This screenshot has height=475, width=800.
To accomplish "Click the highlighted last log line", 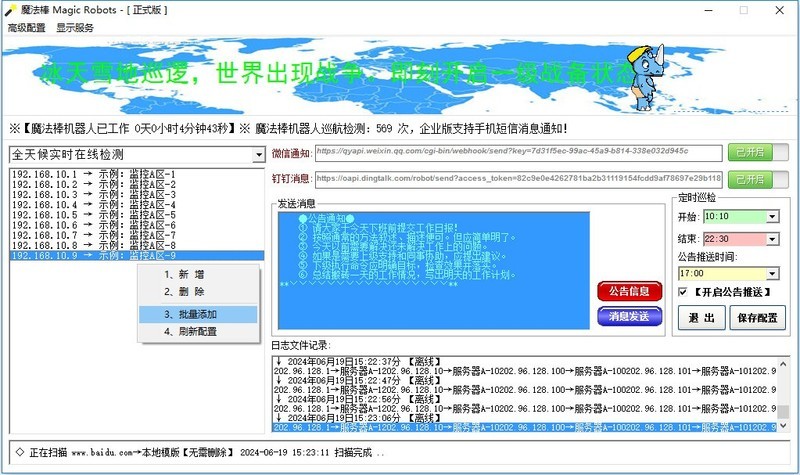I will (524, 428).
